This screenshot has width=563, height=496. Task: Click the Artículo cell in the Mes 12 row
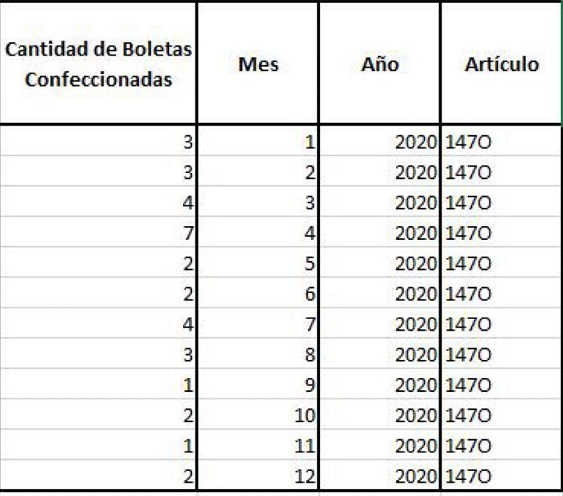501,475
